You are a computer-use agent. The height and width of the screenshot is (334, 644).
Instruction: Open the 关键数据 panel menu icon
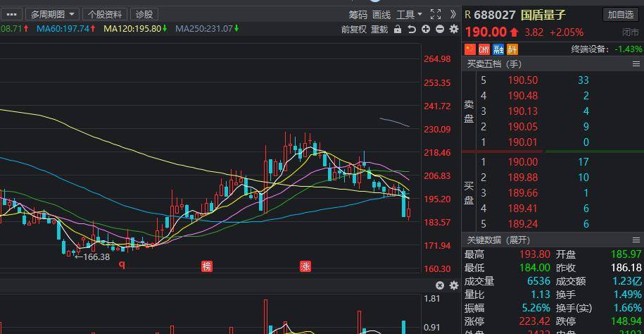point(636,240)
